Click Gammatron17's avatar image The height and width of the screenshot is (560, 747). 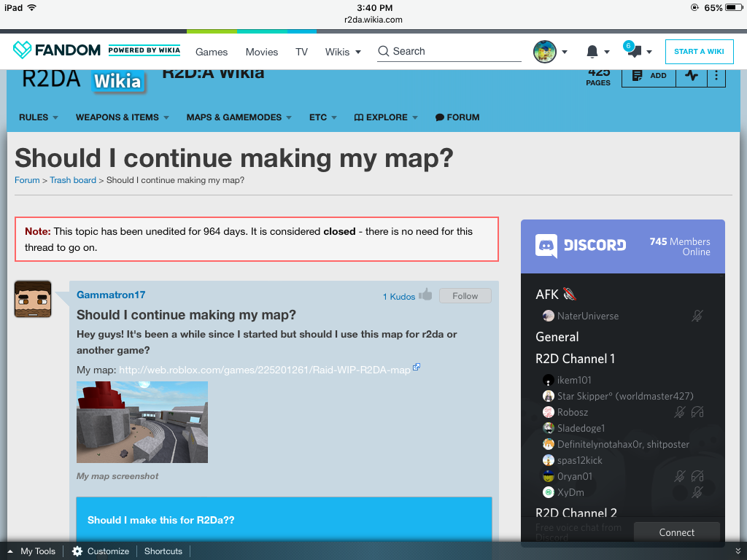coord(33,299)
